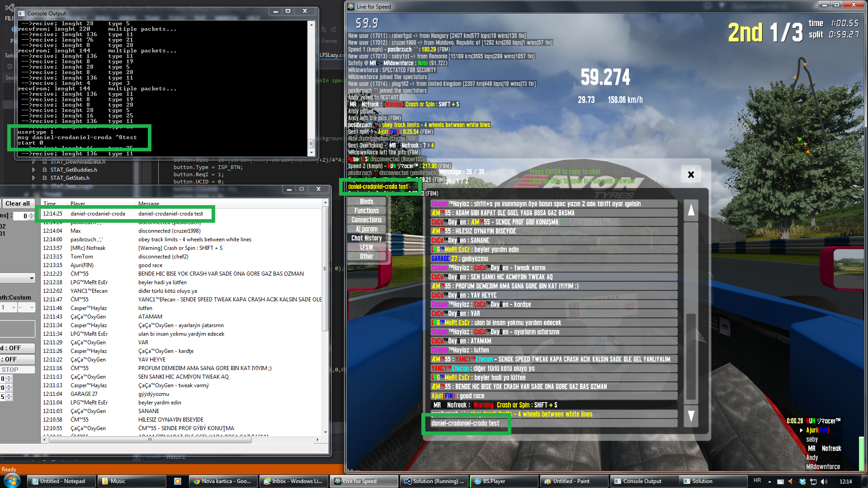Select the Binds tab in LFS

pos(366,202)
